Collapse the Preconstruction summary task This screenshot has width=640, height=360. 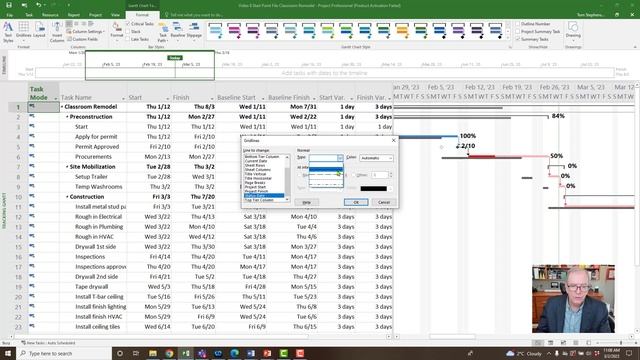[67, 117]
